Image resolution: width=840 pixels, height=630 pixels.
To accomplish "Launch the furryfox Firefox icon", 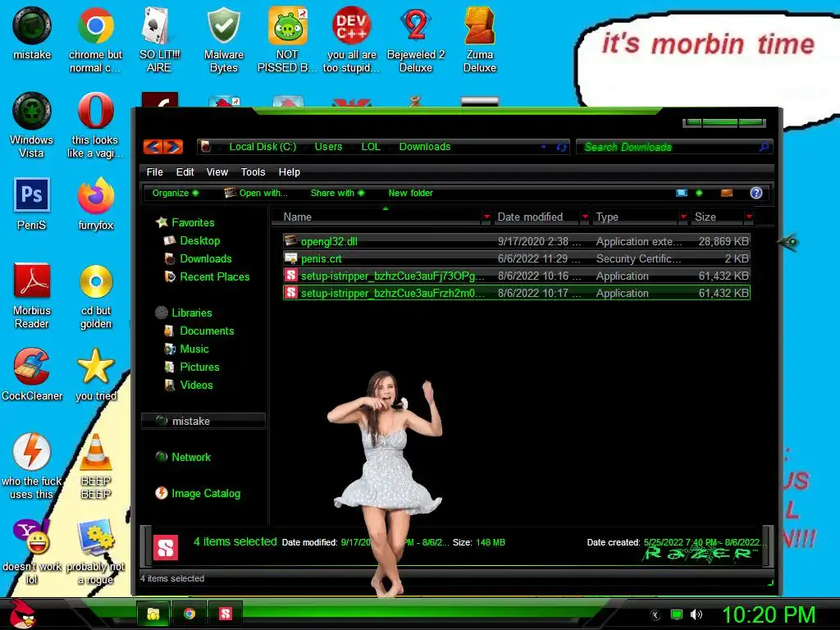I will click(95, 203).
